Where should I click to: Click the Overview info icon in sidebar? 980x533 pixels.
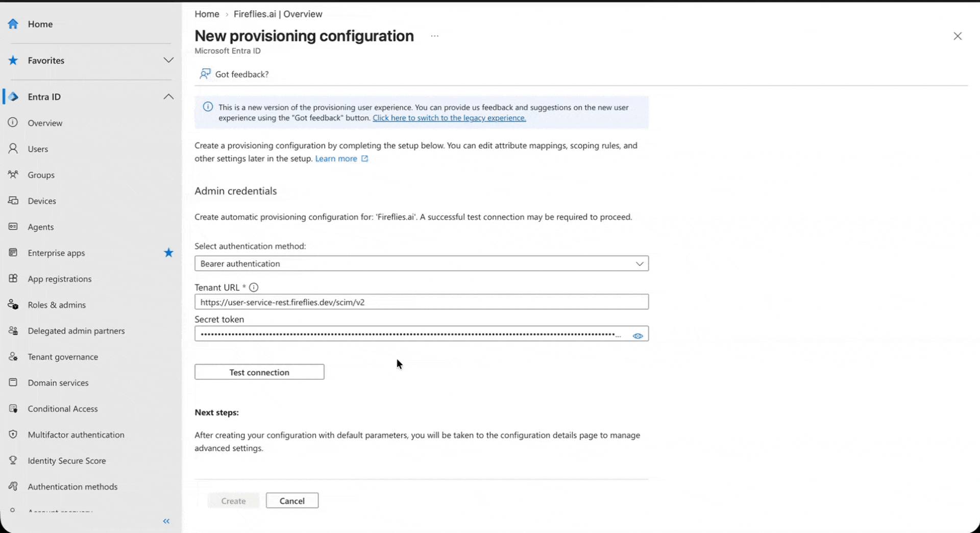(x=13, y=123)
